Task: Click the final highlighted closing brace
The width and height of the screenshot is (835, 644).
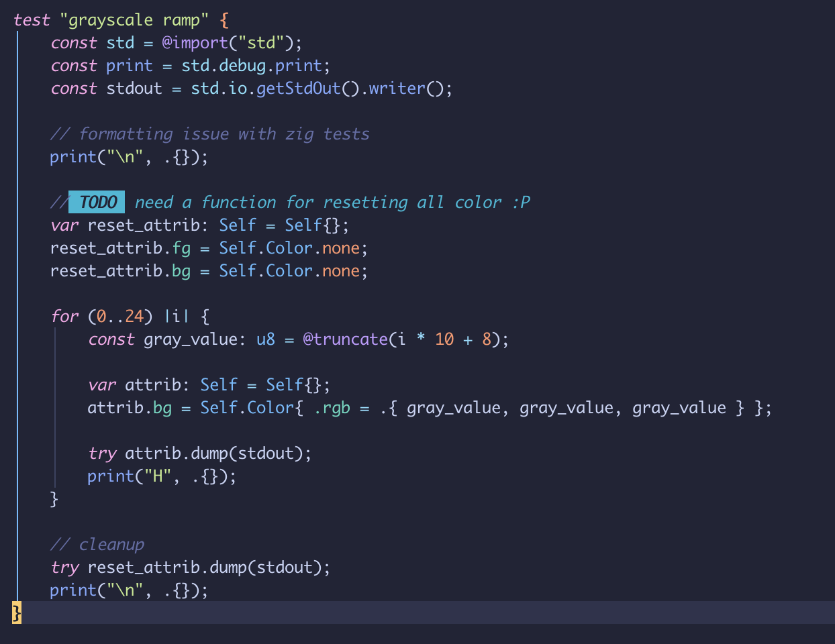Action: [17, 613]
